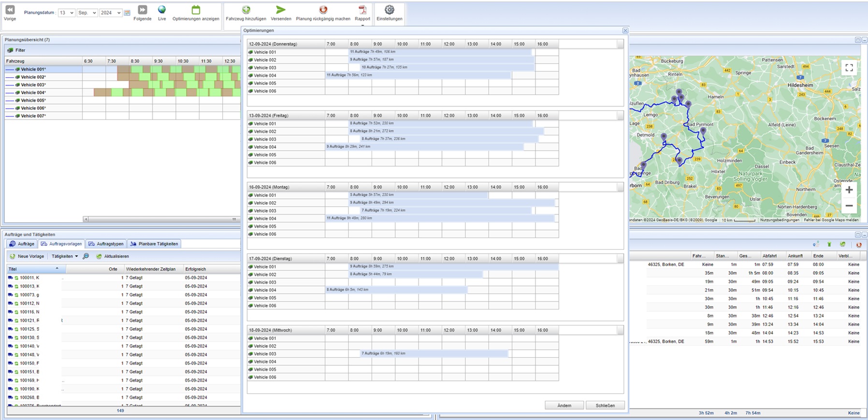Click the magnifier search icon in orders toolbar

(x=86, y=256)
